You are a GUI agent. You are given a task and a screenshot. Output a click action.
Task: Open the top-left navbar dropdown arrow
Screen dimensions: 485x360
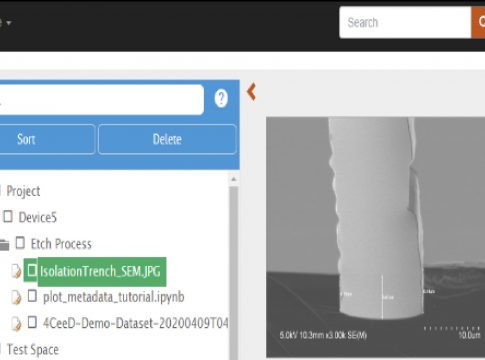point(9,23)
